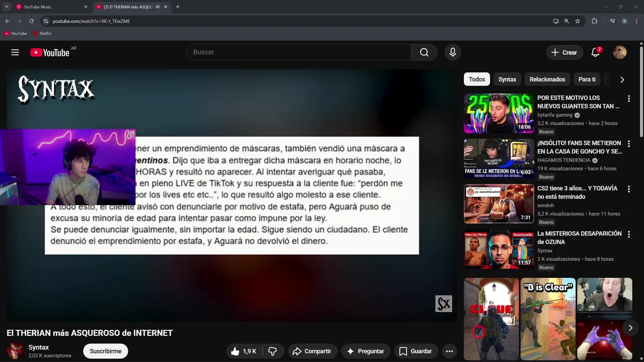Dislike the video with thumbs down

click(x=273, y=351)
